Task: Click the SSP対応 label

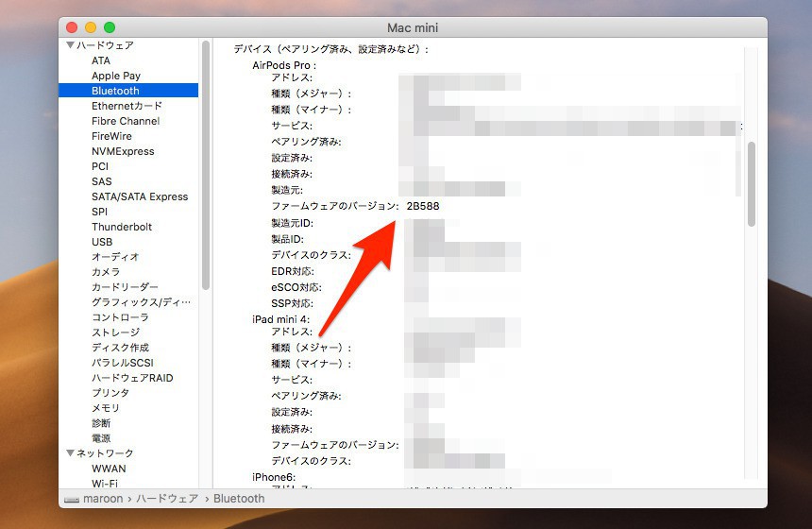Action: (x=292, y=303)
